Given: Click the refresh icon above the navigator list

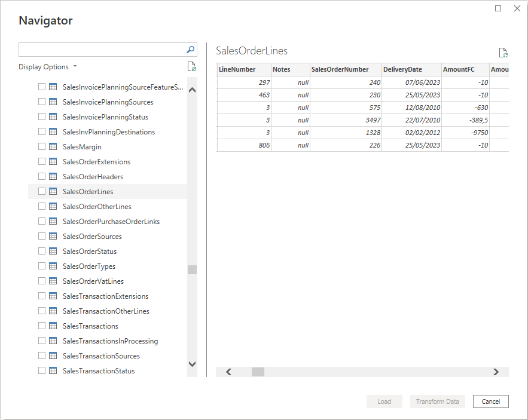Looking at the screenshot, I should coord(191,66).
